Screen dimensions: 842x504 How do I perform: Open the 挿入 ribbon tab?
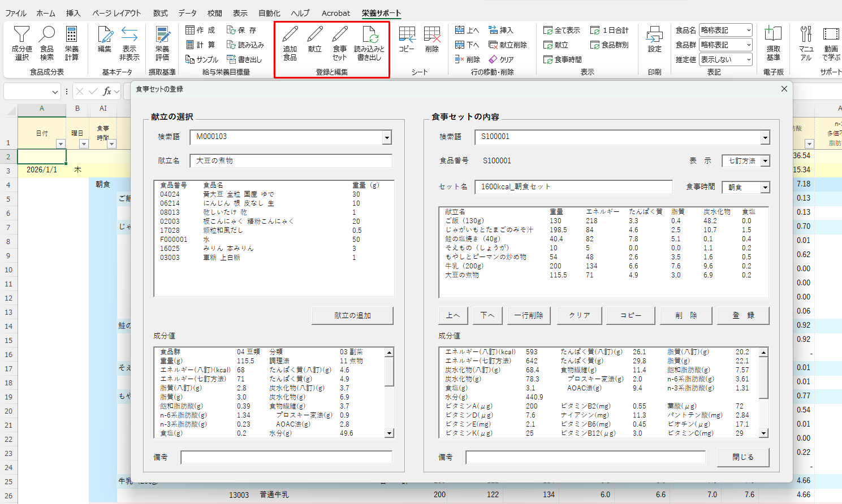(73, 13)
